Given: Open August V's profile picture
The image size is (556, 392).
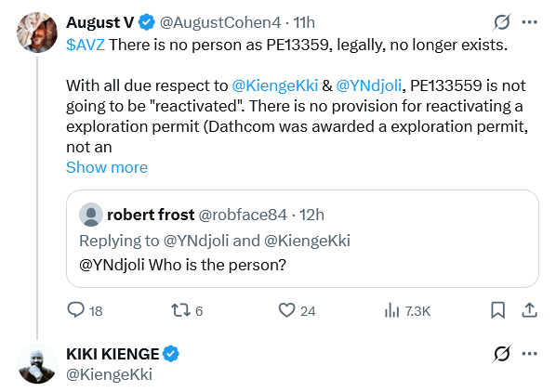Looking at the screenshot, I should (x=37, y=33).
